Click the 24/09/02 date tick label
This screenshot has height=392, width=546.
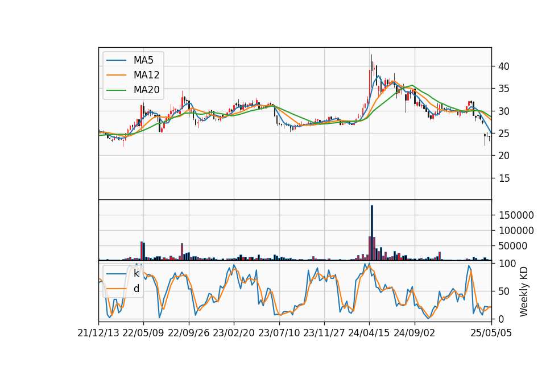tap(415, 333)
